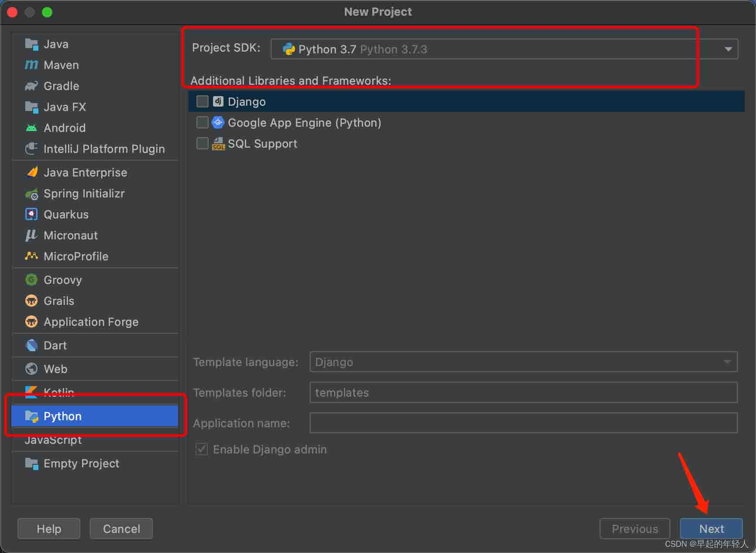The image size is (756, 553).
Task: Click 'Additional Libraries and Frameworks:' label
Action: [291, 81]
